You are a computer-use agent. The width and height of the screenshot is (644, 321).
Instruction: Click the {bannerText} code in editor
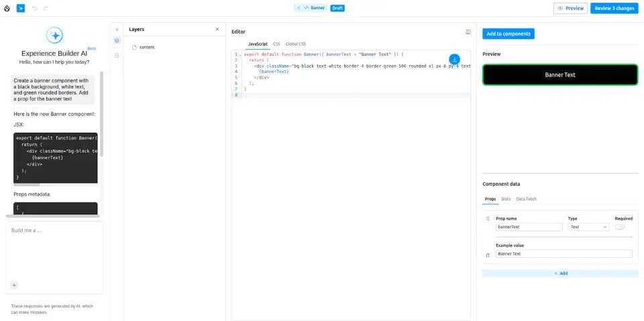point(274,72)
